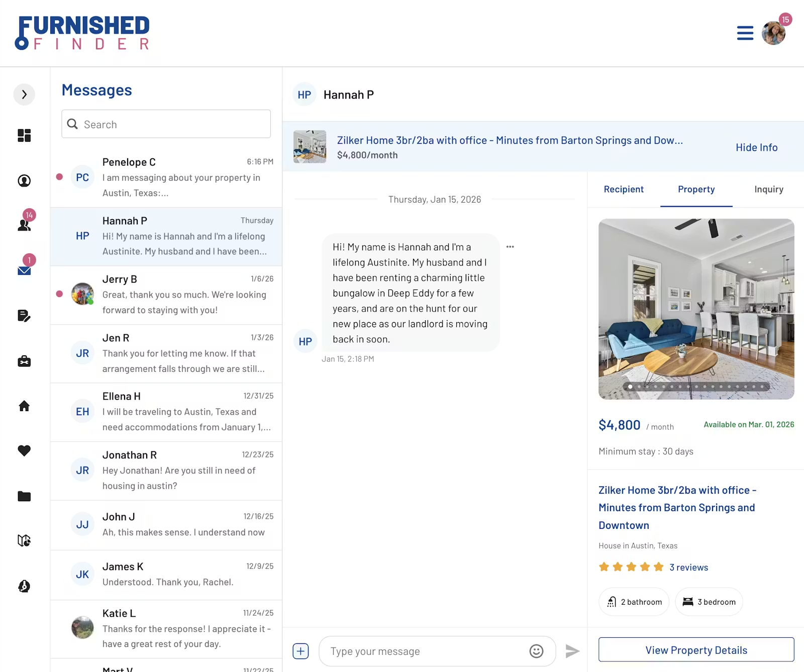The width and height of the screenshot is (804, 672).
Task: Hide the property info banner
Action: [x=756, y=147]
